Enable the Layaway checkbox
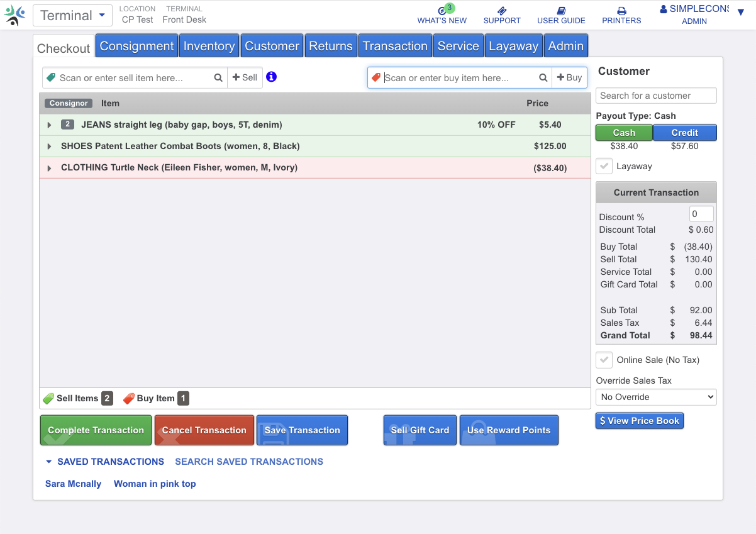The height and width of the screenshot is (534, 756). click(x=604, y=165)
